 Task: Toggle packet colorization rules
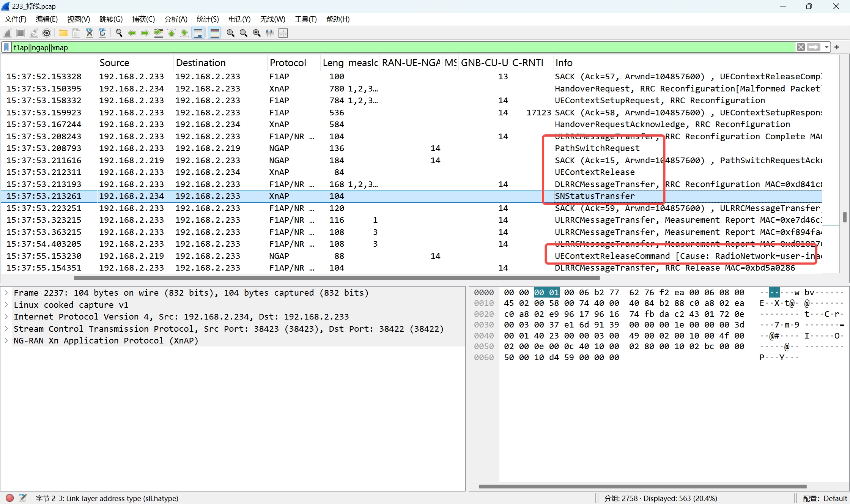coord(215,33)
